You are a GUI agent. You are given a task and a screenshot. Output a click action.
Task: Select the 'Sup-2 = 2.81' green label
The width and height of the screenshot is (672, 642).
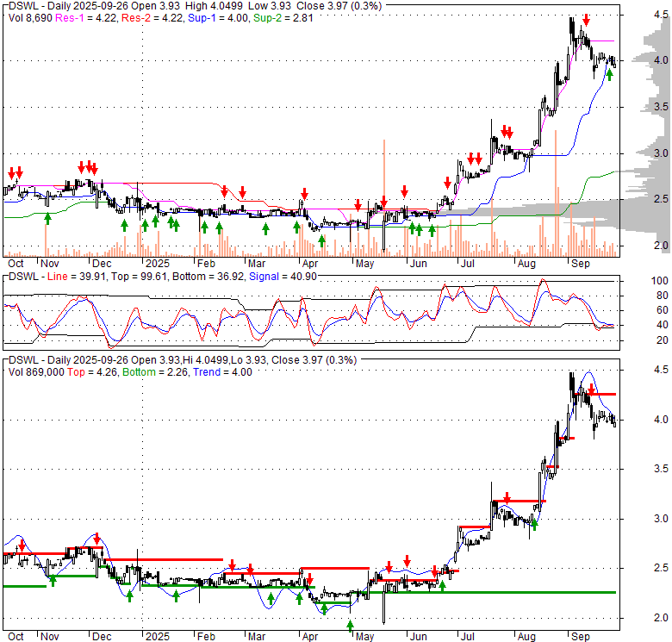coord(283,18)
